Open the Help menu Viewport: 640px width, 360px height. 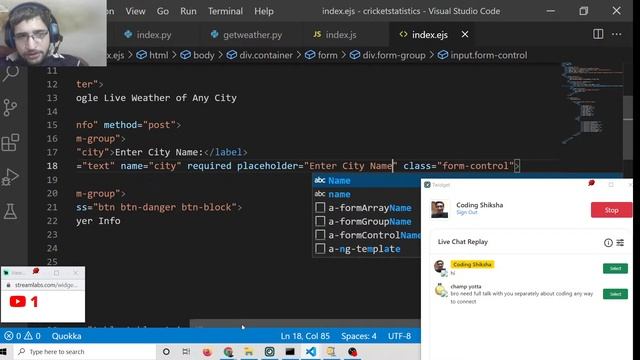pyautogui.click(x=264, y=11)
